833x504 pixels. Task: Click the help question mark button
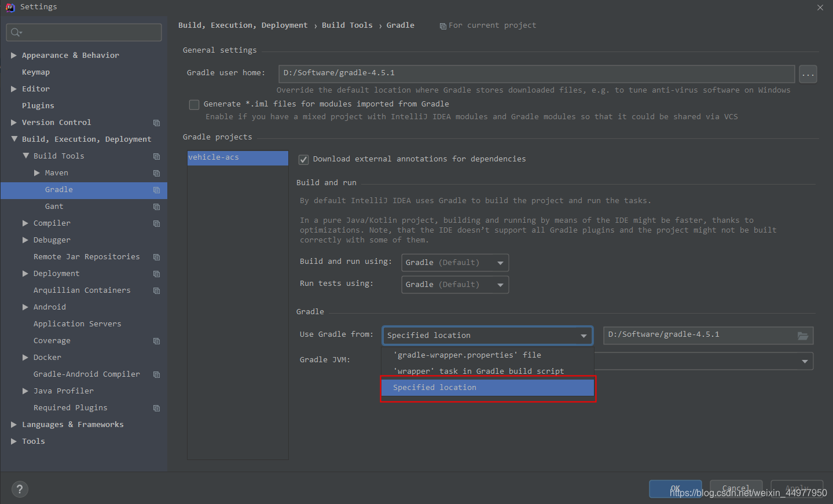20,489
